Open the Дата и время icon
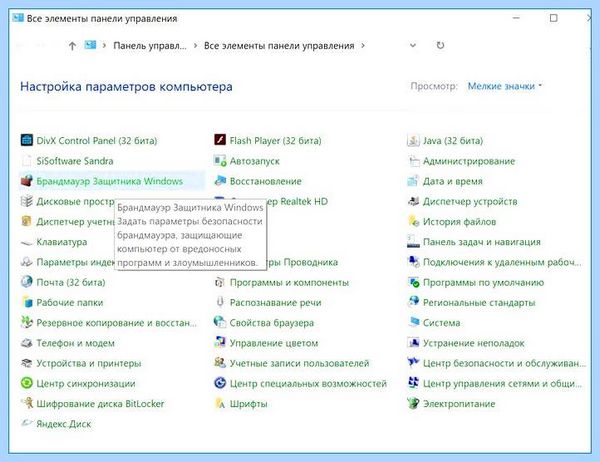This screenshot has width=600, height=462. coord(413,181)
